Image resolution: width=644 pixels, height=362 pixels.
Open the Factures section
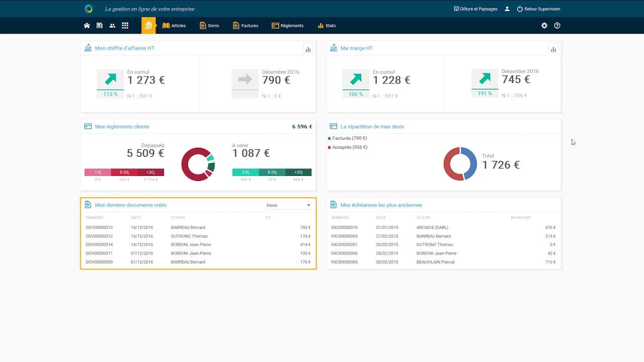(245, 25)
